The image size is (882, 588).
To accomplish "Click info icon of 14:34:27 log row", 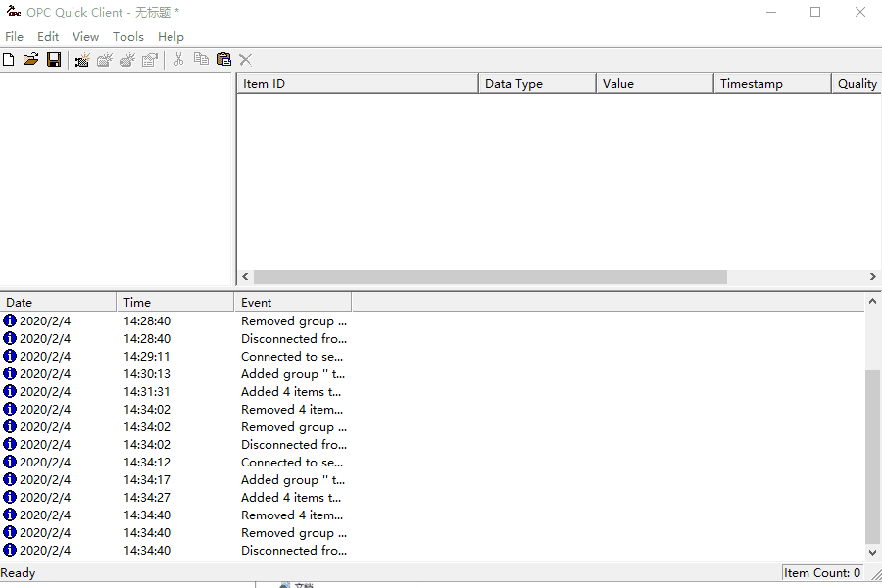I will pos(10,498).
